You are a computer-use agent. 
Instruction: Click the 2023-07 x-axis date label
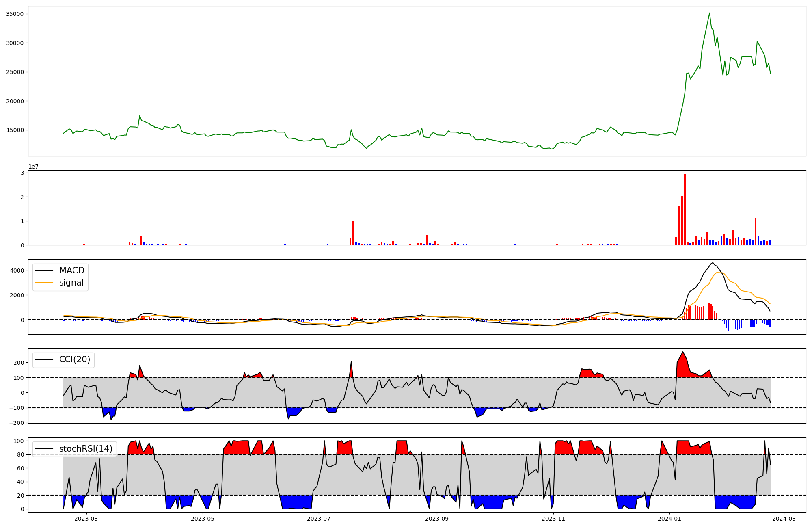(x=319, y=519)
